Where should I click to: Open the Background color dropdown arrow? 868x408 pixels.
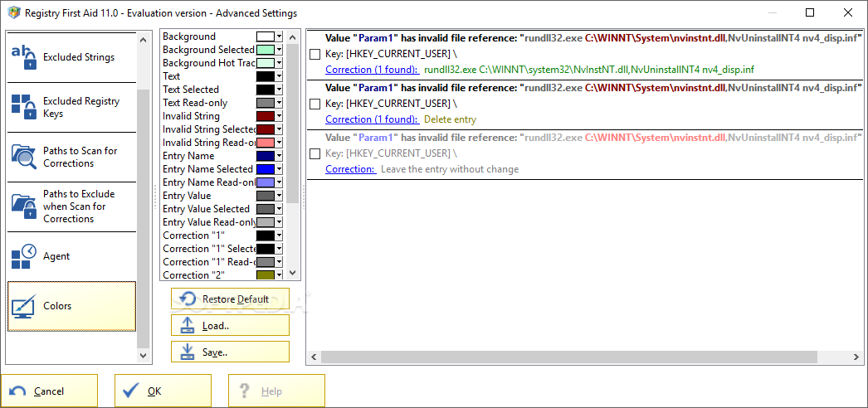pos(279,36)
